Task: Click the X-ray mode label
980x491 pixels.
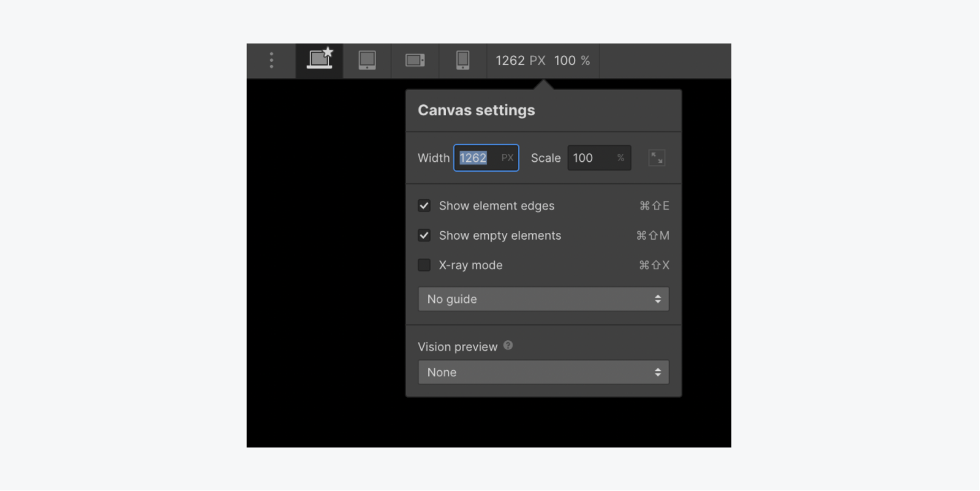Action: (470, 265)
